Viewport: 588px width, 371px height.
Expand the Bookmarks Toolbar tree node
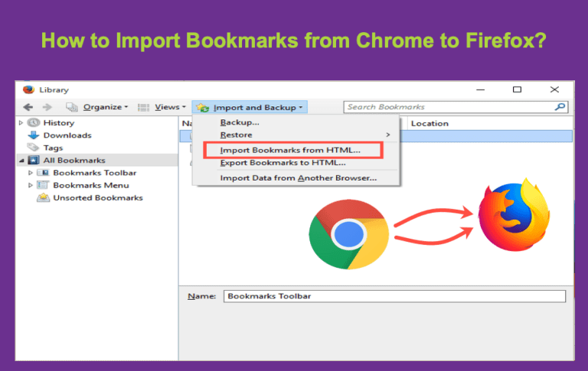31,173
